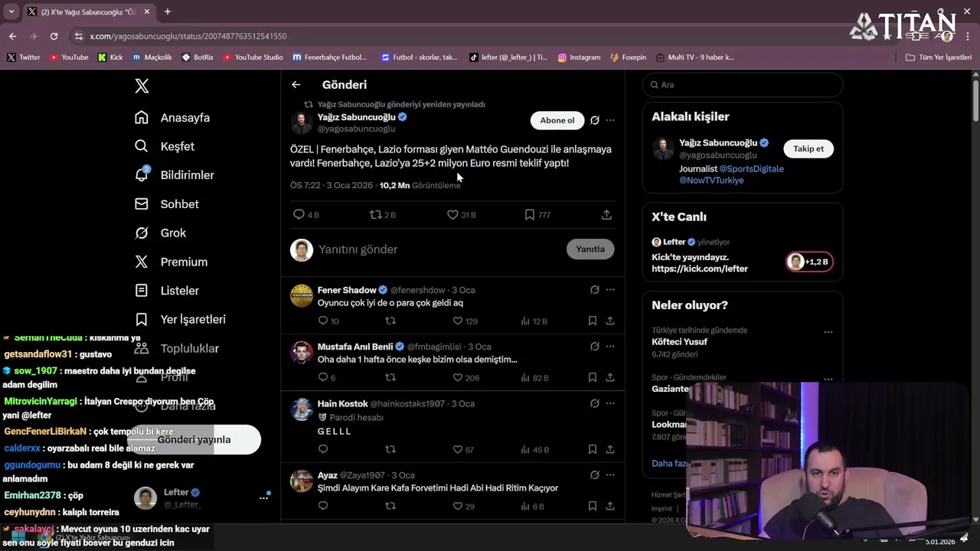
Task: Share Mustafa Anıl Benli's reply
Action: pyautogui.click(x=610, y=377)
